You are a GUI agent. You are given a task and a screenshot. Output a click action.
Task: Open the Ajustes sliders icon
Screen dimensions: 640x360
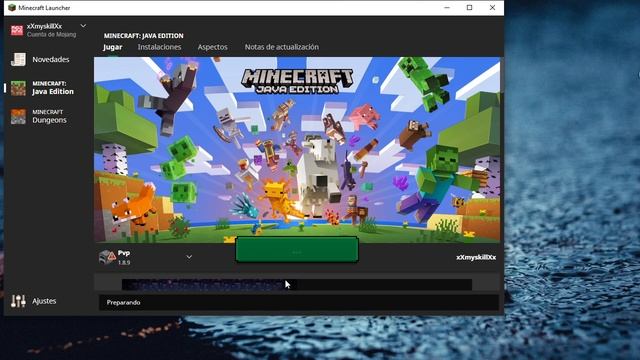point(18,301)
